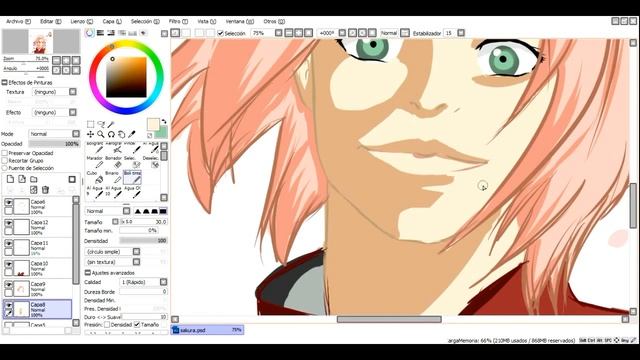Viewport: 640px width, 360px height.
Task: Switch to the sakura.psd document tab
Action: tap(207, 330)
